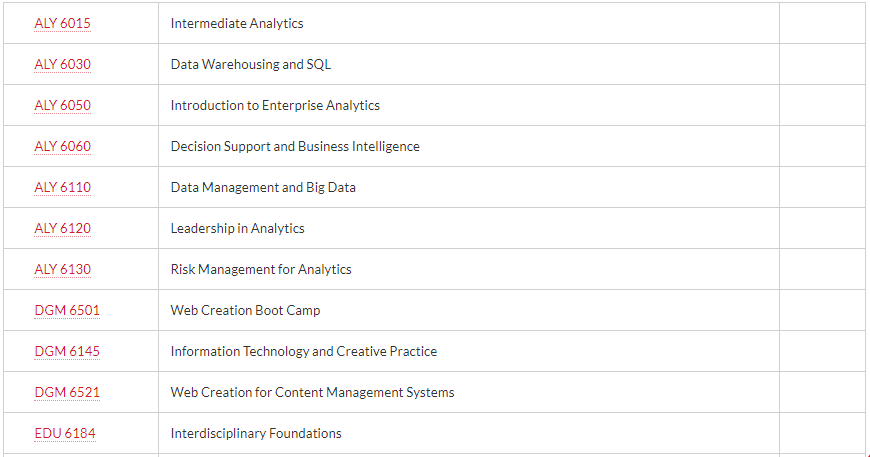This screenshot has width=870, height=457.
Task: Open the DGM 6521 course link
Action: (x=67, y=393)
